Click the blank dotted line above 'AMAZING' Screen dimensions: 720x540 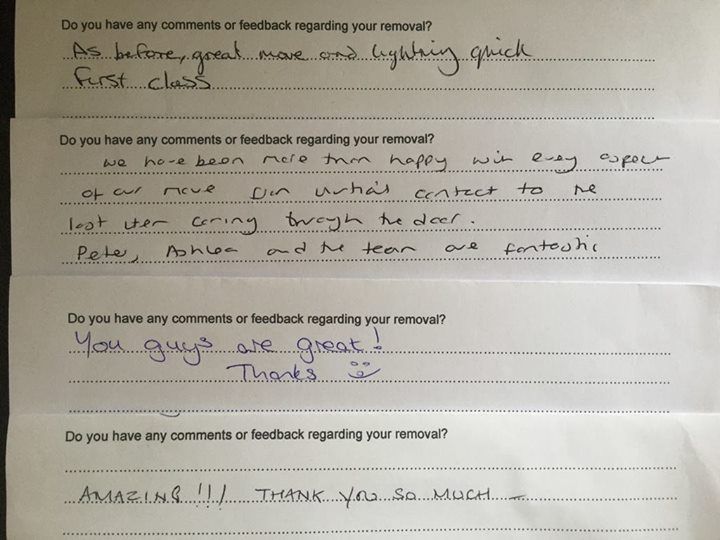[x=370, y=466]
